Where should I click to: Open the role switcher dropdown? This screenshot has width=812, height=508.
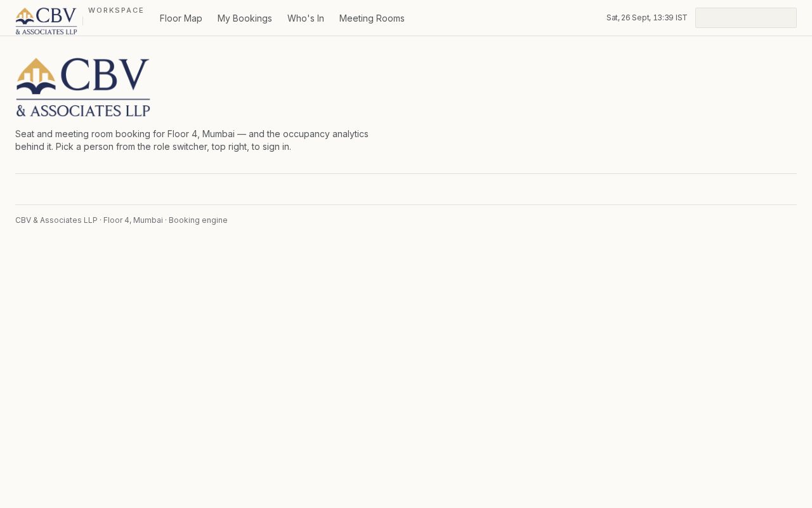[746, 18]
